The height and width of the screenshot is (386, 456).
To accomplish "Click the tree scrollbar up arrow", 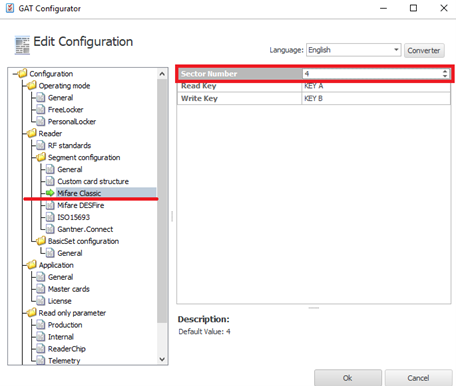I will [x=162, y=74].
